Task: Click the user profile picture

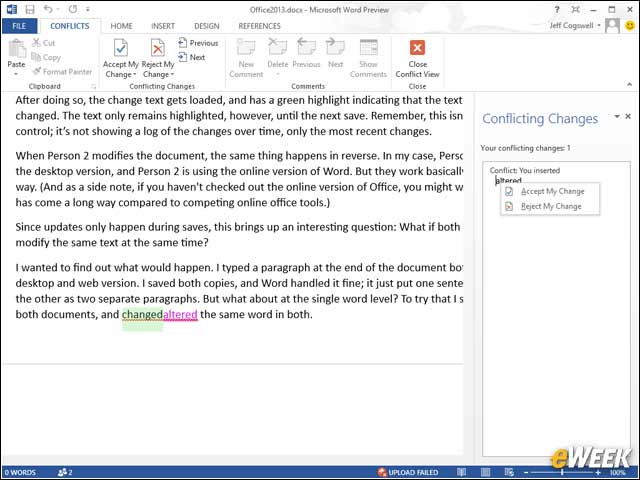Action: pos(612,26)
